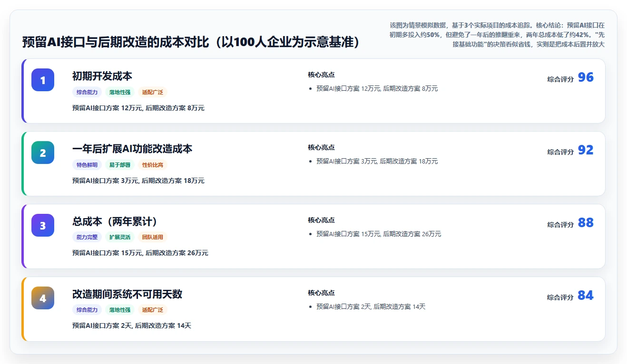The width and height of the screenshot is (627, 364).
Task: Click 适配广泛 tag in the 改造期间系统不可用天数 card
Action: click(x=153, y=310)
